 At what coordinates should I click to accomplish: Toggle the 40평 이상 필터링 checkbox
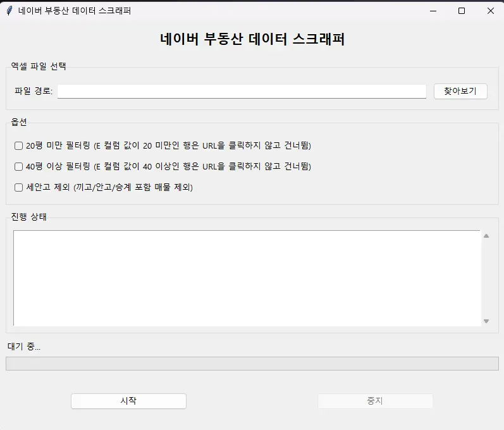click(x=18, y=166)
